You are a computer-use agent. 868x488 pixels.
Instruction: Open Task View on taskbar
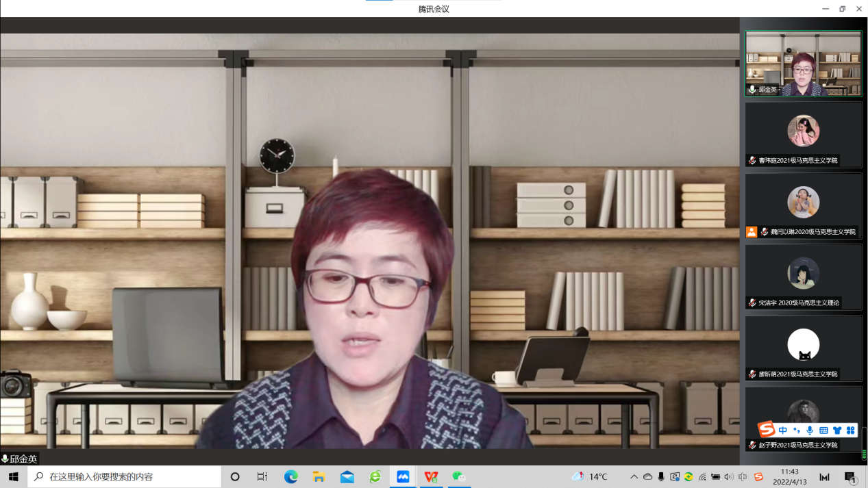[262, 476]
